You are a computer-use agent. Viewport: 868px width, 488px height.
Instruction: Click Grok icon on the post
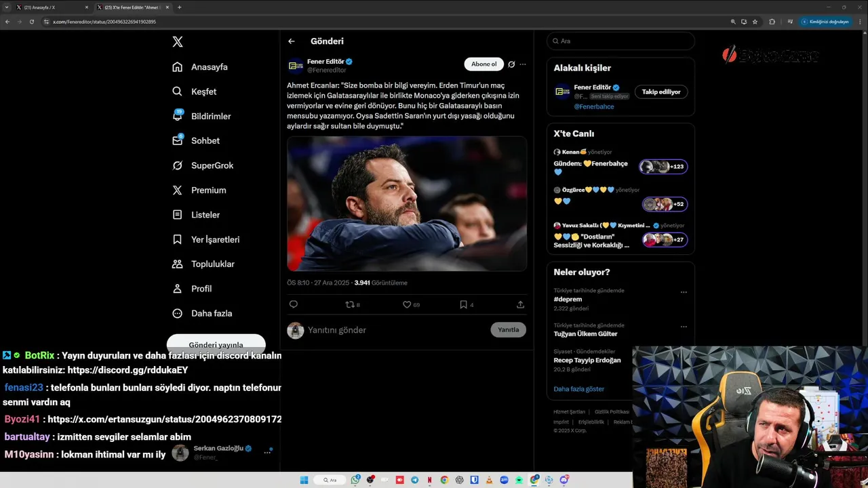pos(511,64)
